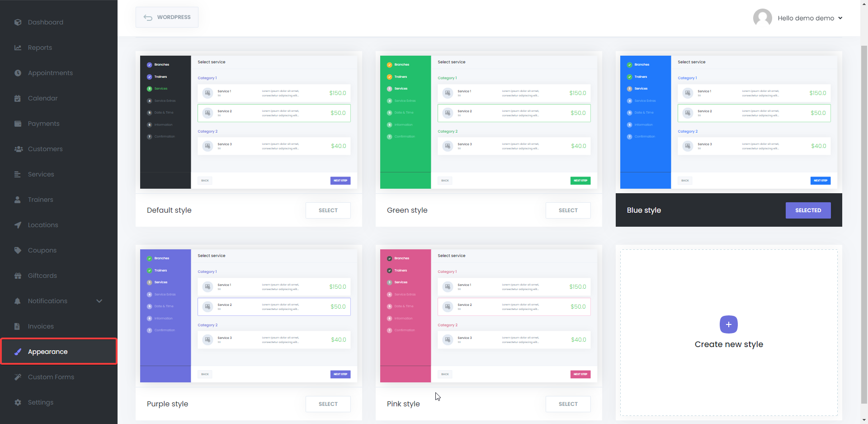
Task: Select the Payments sidebar icon
Action: coord(18,123)
